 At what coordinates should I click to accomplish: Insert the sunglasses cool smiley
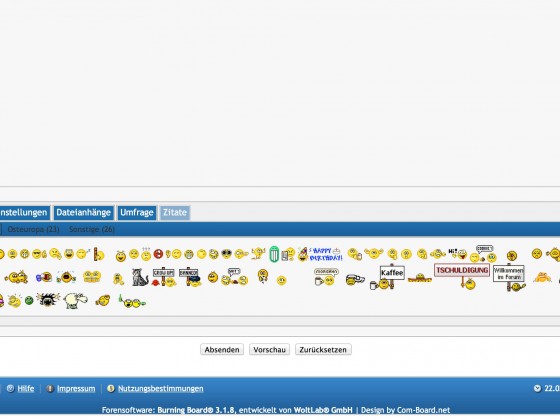(x=39, y=254)
